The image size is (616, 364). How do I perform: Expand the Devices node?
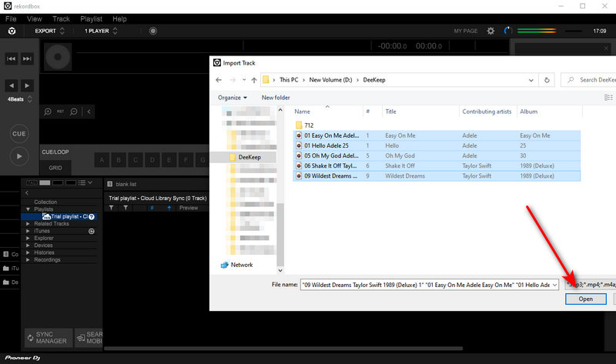tap(28, 245)
